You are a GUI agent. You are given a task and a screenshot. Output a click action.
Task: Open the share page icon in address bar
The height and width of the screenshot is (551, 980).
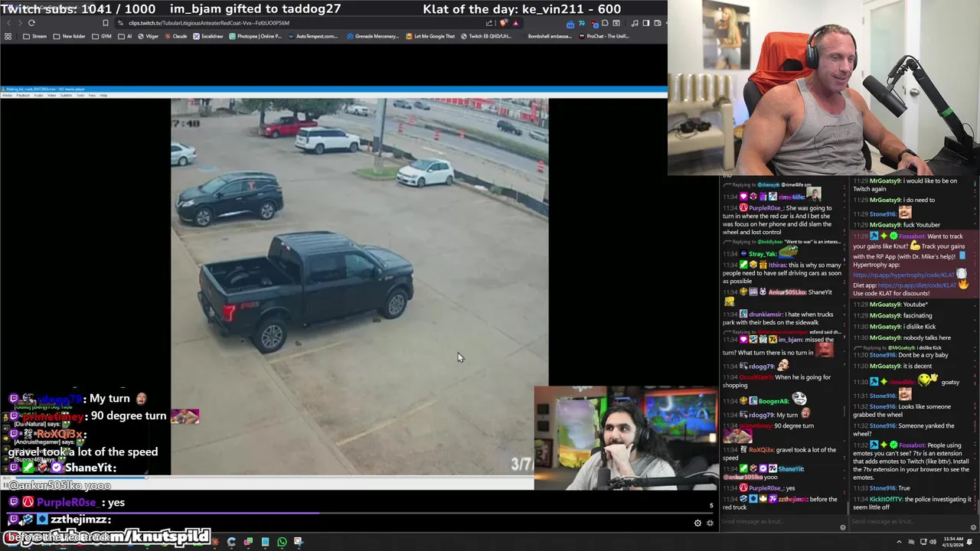(489, 23)
